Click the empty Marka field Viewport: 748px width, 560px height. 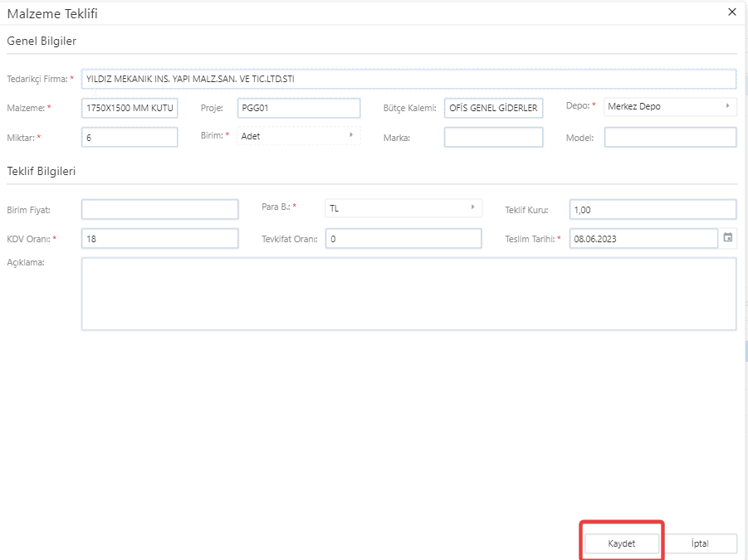coord(493,138)
